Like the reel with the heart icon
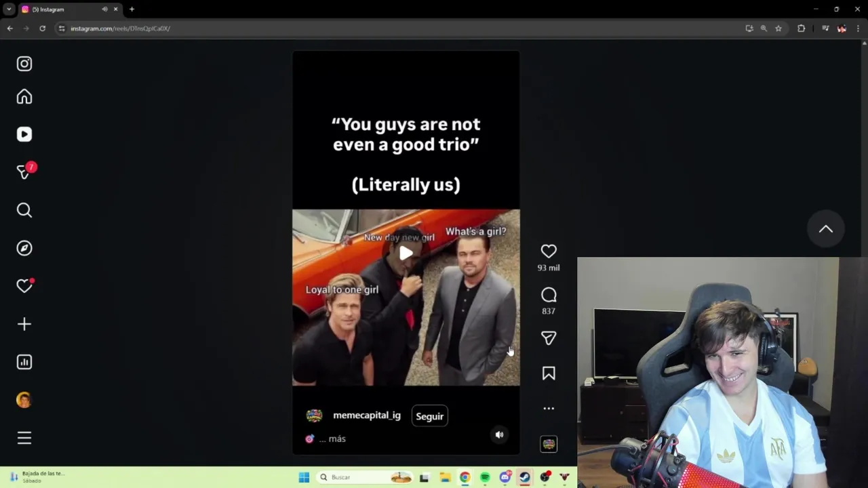868x488 pixels. point(549,251)
